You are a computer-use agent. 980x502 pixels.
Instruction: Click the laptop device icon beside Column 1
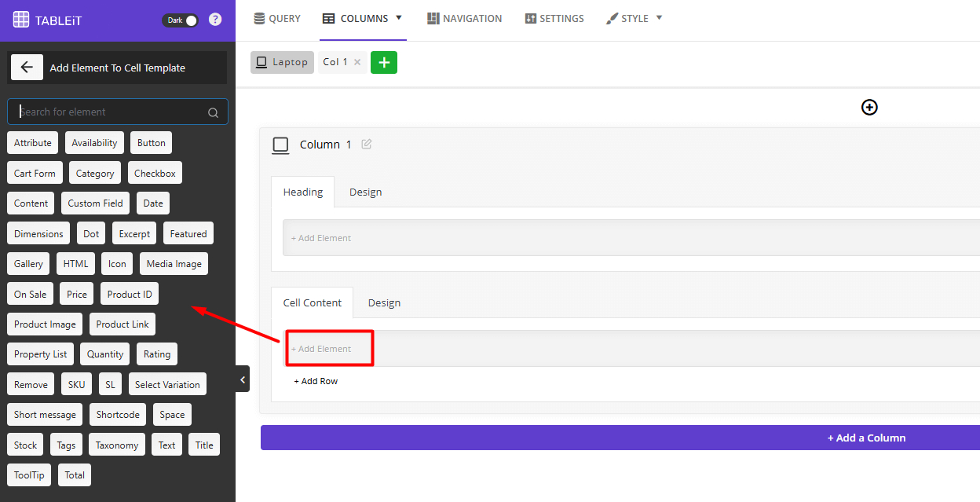(x=280, y=145)
